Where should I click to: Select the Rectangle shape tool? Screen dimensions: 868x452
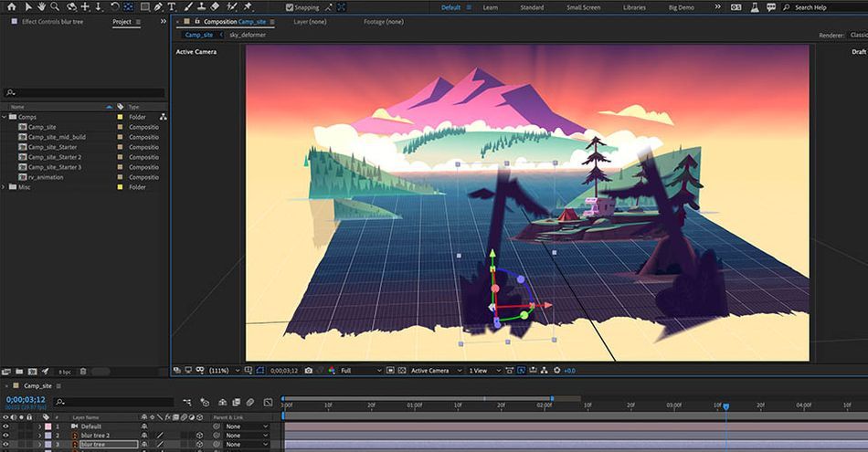click(145, 6)
